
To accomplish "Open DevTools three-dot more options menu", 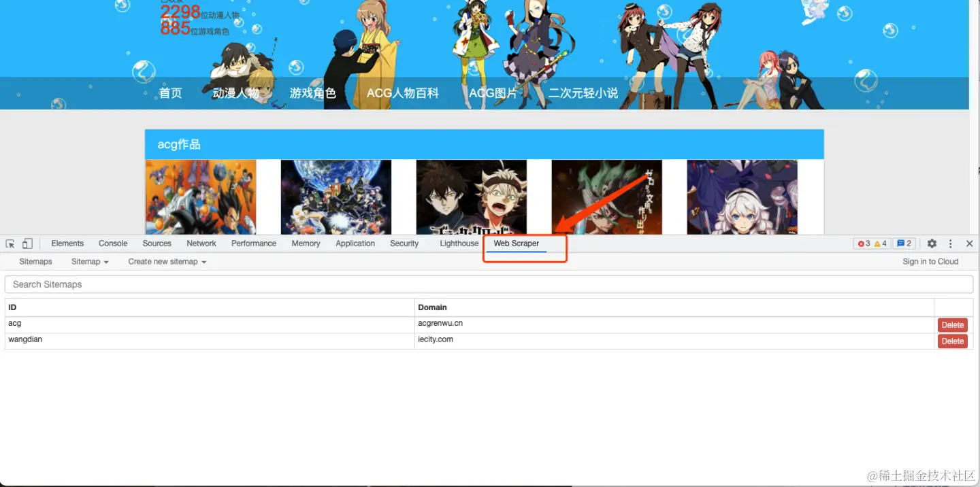I will 951,244.
